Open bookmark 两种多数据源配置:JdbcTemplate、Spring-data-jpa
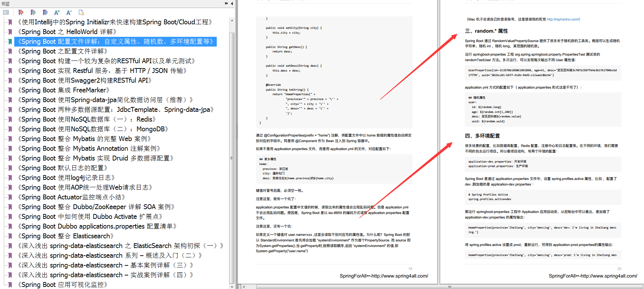The image size is (644, 289). (116, 110)
